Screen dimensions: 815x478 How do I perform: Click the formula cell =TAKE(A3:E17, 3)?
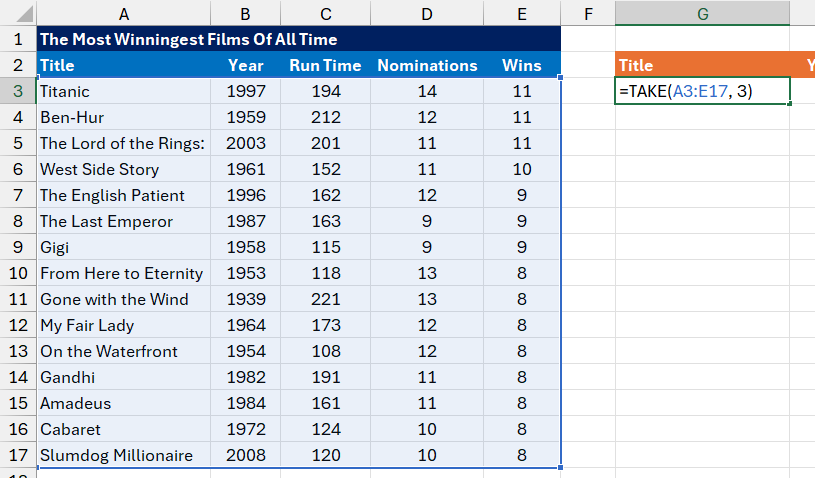(x=702, y=91)
